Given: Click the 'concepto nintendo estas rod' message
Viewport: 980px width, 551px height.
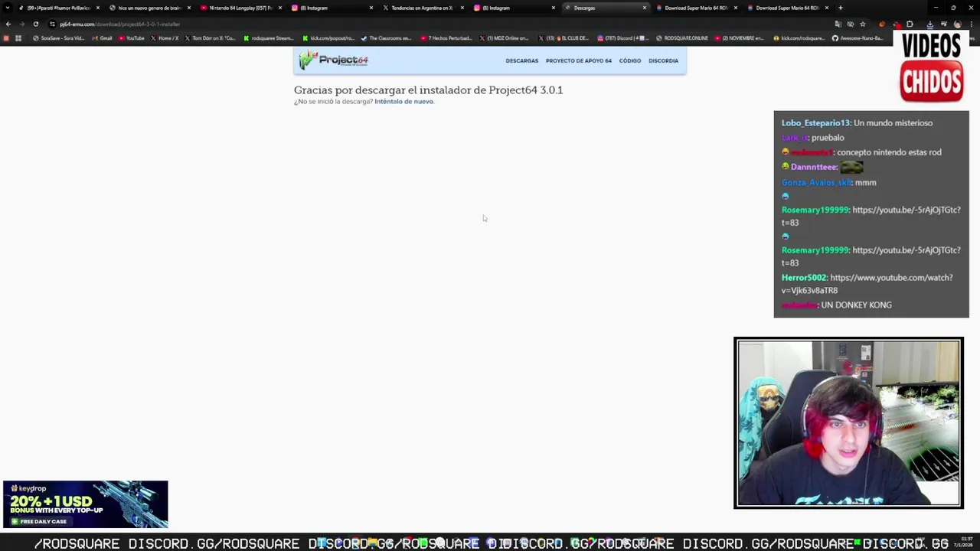Looking at the screenshot, I should tap(889, 152).
